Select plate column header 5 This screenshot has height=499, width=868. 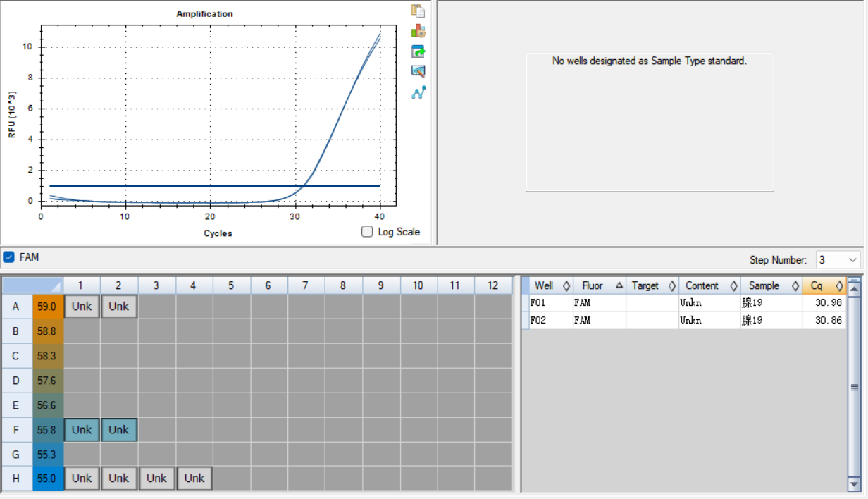(231, 285)
